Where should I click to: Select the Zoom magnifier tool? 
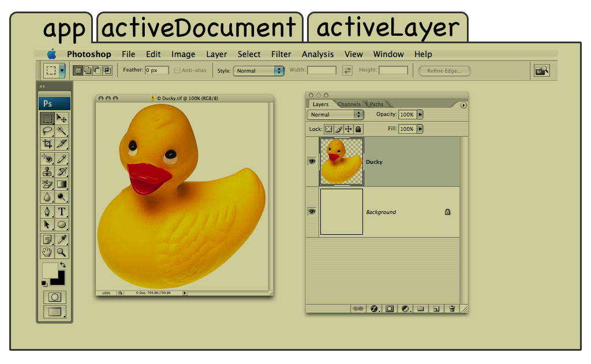[61, 252]
